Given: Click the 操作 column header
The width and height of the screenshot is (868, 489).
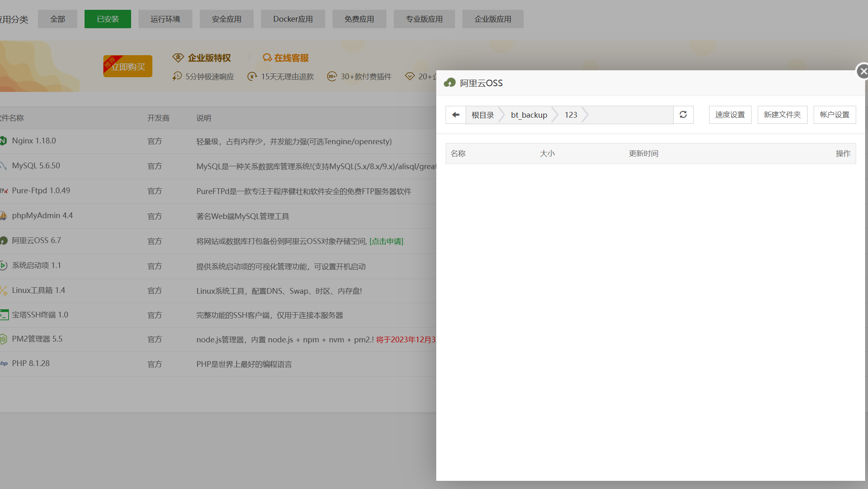Looking at the screenshot, I should click(x=843, y=154).
